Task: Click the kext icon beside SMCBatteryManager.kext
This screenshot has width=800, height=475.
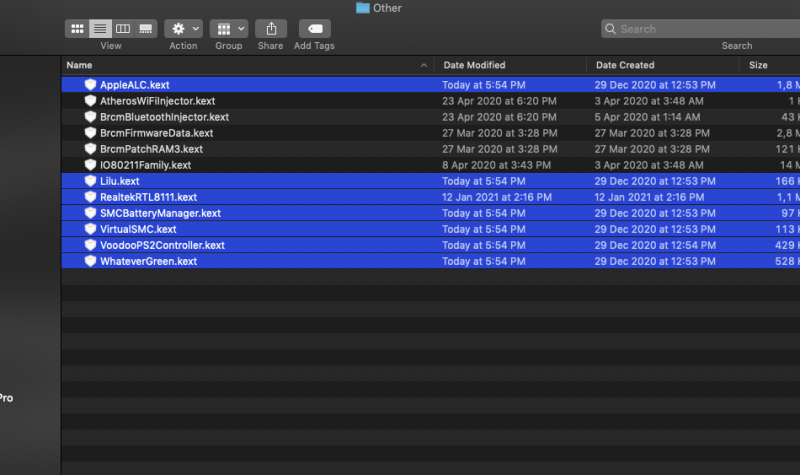Action: [x=90, y=213]
